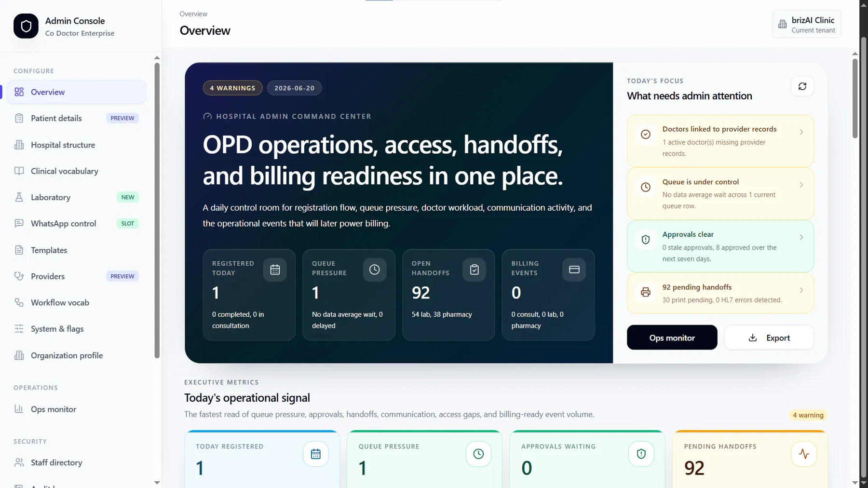Expand the Approvals clear item chevron
The image size is (868, 488).
(x=801, y=237)
